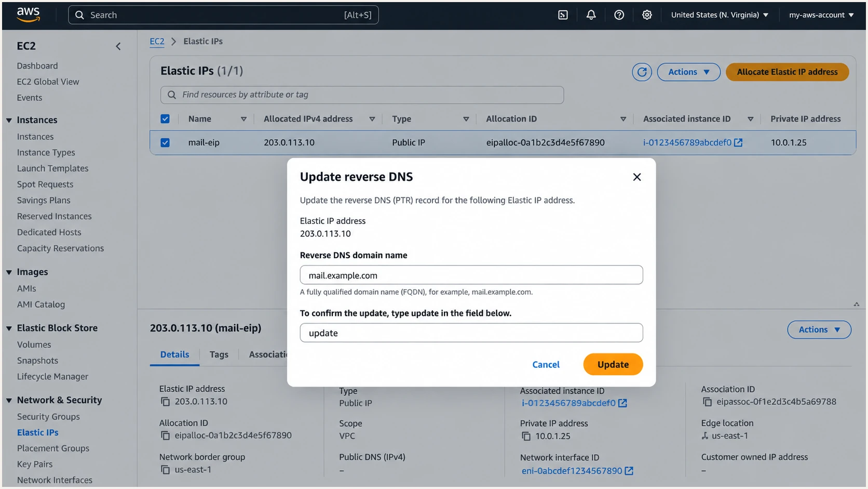868x489 pixels.
Task: Click the AWS logo home icon
Action: [x=28, y=15]
